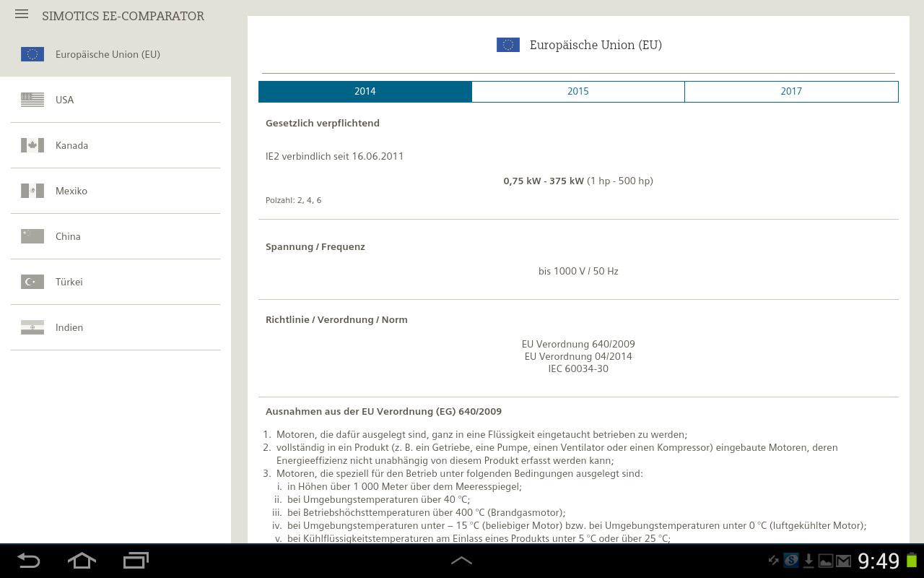924x578 pixels.
Task: Select USA in country list
Action: pos(115,100)
